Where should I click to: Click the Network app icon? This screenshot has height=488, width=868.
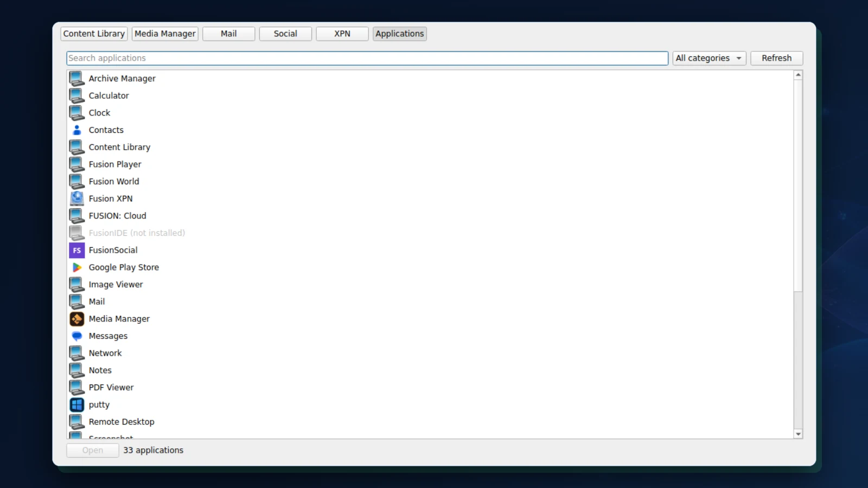click(77, 354)
